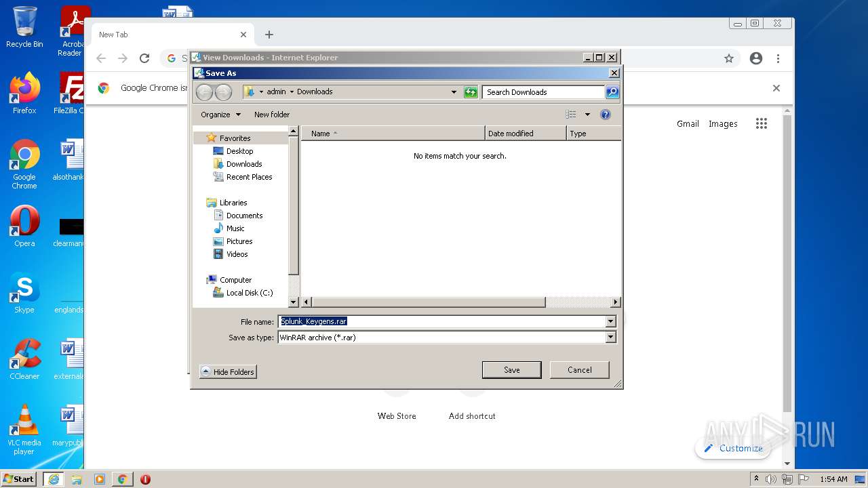Viewport: 868px width, 488px height.
Task: Bookmark page with the Chrome star icon
Action: (729, 59)
